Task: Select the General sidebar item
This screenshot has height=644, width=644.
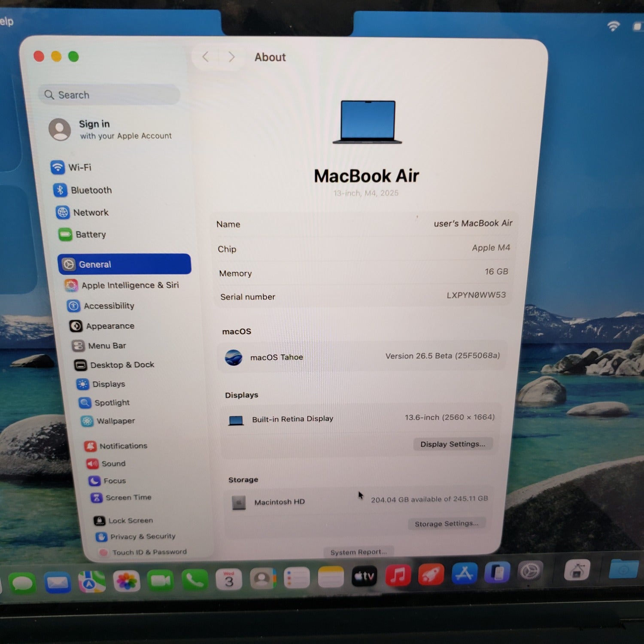Action: pos(125,264)
